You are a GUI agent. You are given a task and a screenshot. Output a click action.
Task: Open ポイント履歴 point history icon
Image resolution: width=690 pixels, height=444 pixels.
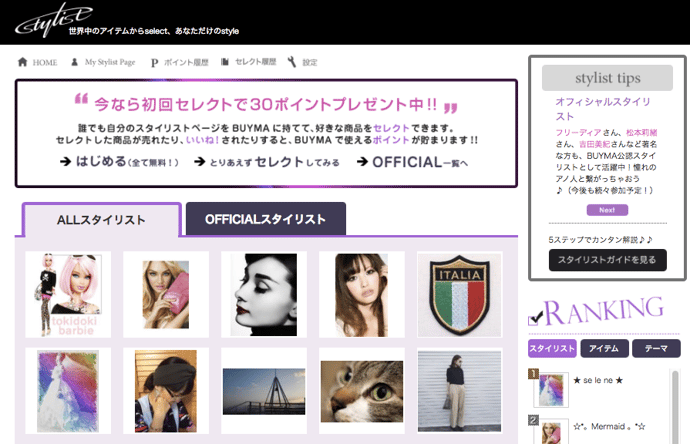tap(155, 62)
